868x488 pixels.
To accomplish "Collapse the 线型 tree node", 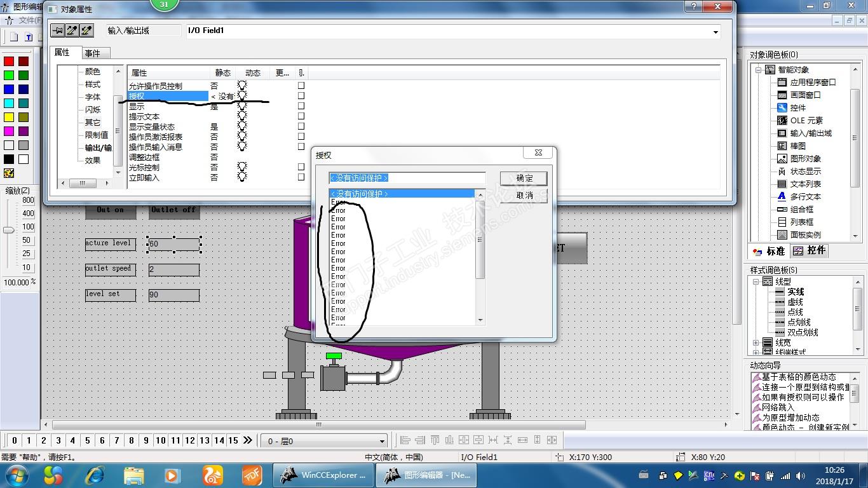I will [756, 281].
